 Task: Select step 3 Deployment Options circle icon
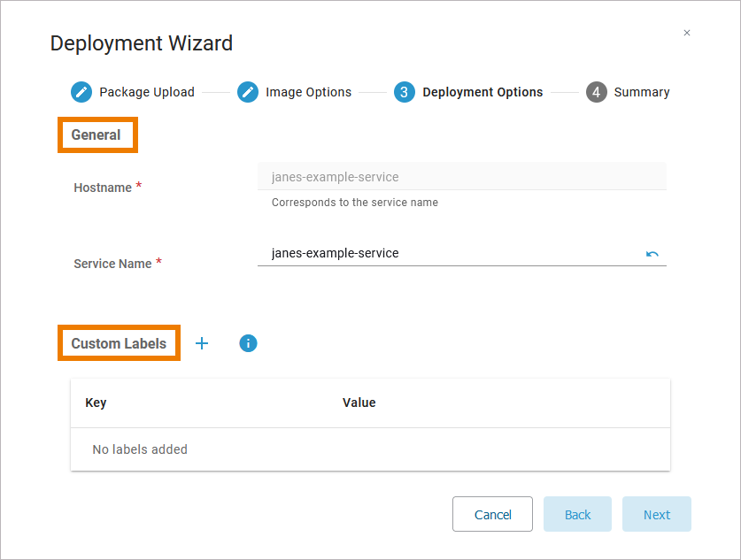pyautogui.click(x=405, y=92)
